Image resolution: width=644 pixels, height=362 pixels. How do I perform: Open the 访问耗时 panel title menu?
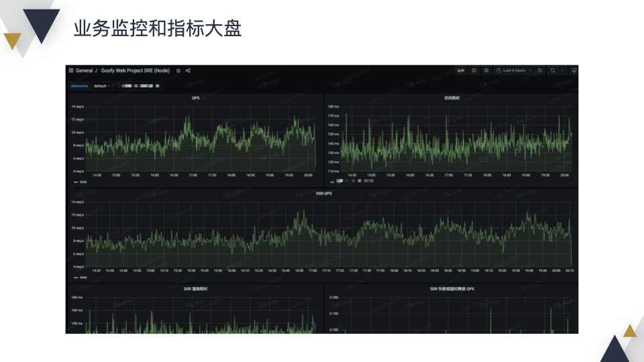point(451,98)
